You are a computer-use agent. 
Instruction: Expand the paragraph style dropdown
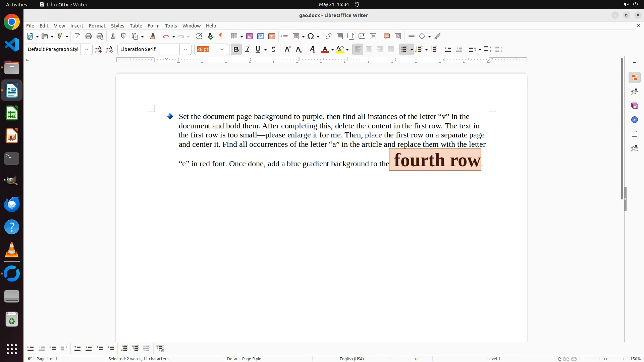tap(87, 50)
